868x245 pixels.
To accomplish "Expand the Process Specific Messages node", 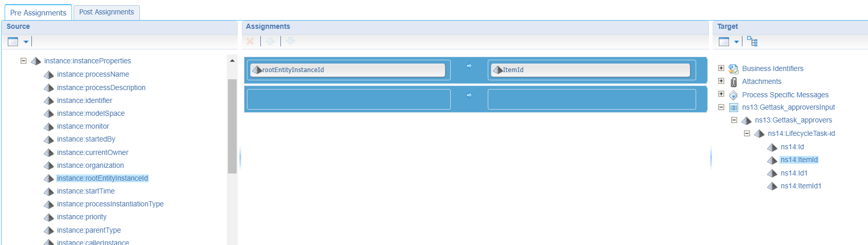I will point(721,94).
